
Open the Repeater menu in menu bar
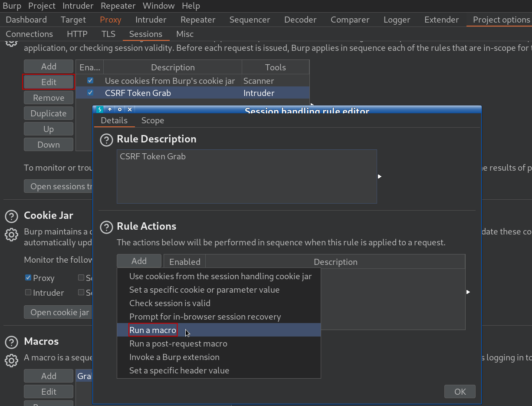[118, 6]
